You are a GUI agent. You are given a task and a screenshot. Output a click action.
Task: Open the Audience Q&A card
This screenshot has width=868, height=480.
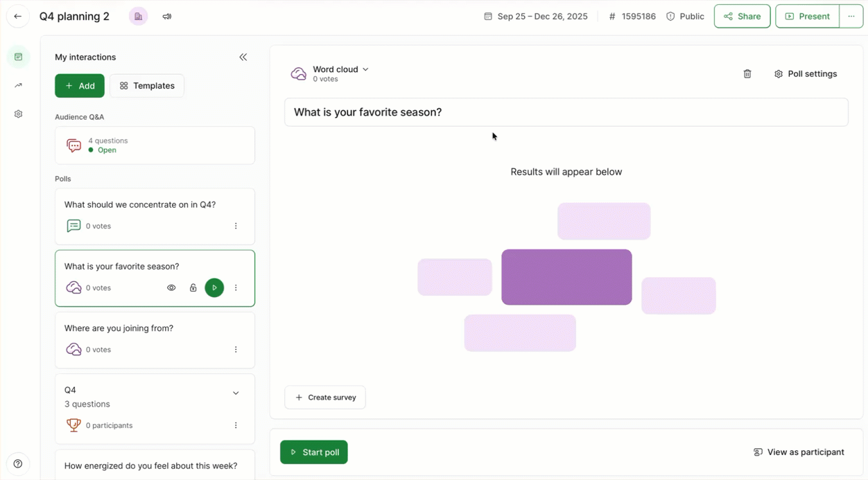click(x=155, y=145)
